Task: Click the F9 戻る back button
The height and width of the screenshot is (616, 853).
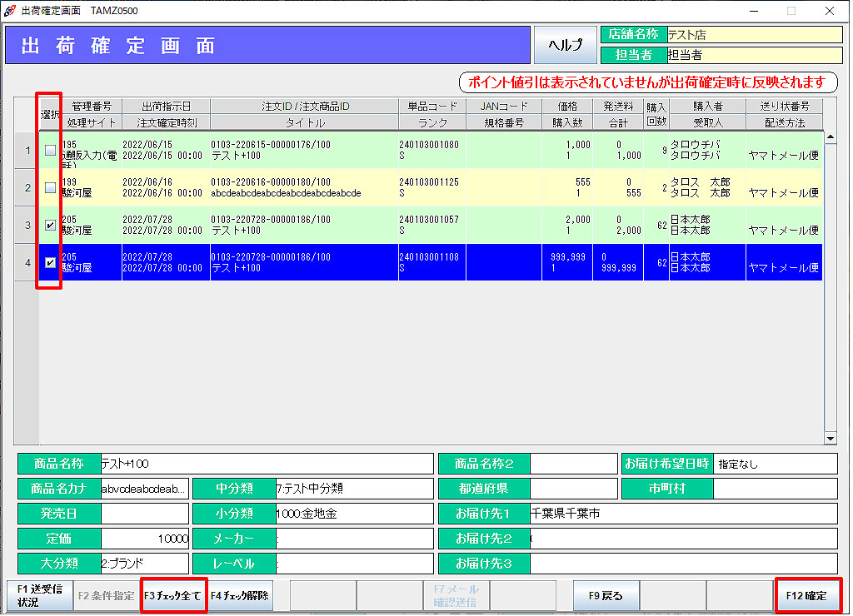Action: point(606,596)
